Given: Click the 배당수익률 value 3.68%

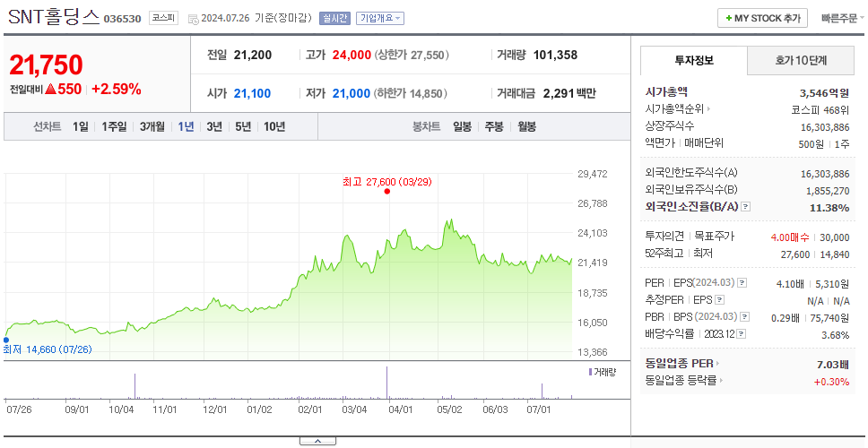Looking at the screenshot, I should pyautogui.click(x=836, y=334).
